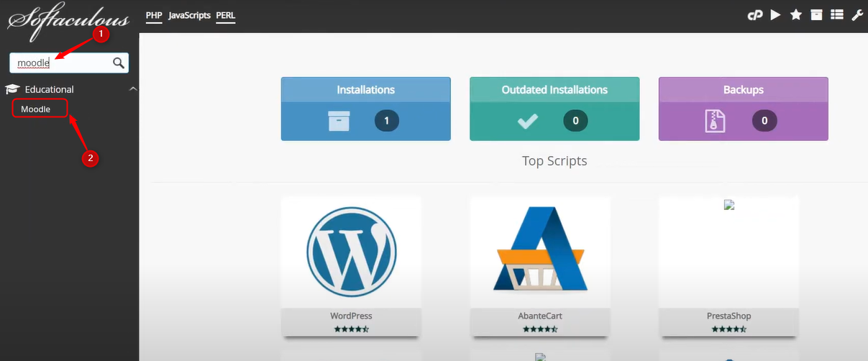
Task: Click the AbanteCart star rating
Action: [540, 329]
